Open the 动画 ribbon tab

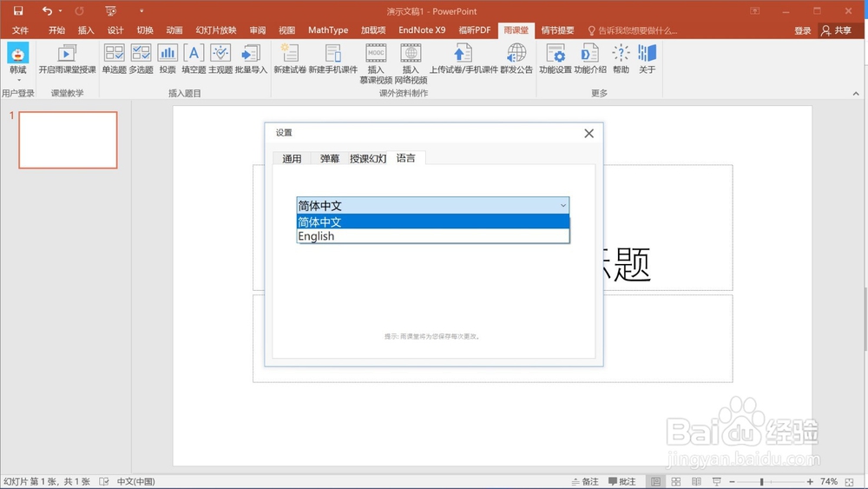174,30
